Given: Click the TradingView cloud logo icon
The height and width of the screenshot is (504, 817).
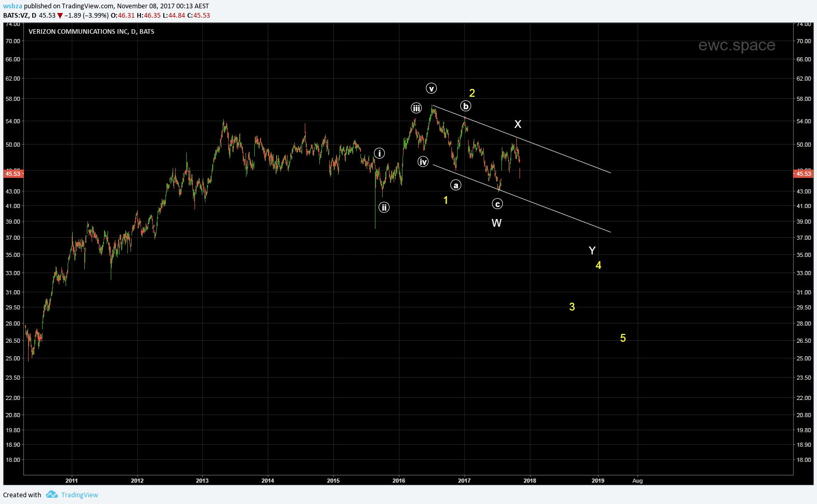Looking at the screenshot, I should coord(51,495).
